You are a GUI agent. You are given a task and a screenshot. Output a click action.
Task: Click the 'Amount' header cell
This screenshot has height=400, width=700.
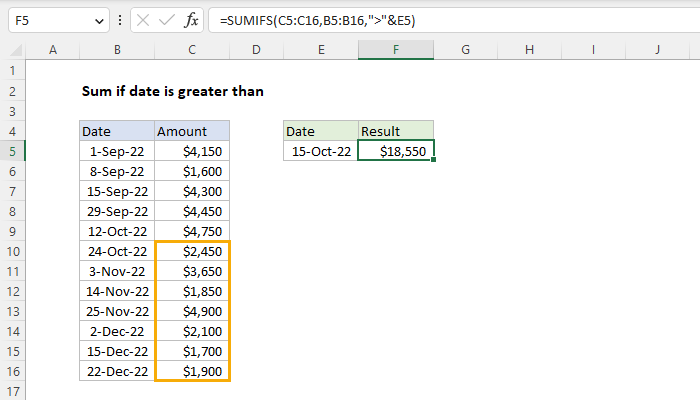click(x=192, y=131)
